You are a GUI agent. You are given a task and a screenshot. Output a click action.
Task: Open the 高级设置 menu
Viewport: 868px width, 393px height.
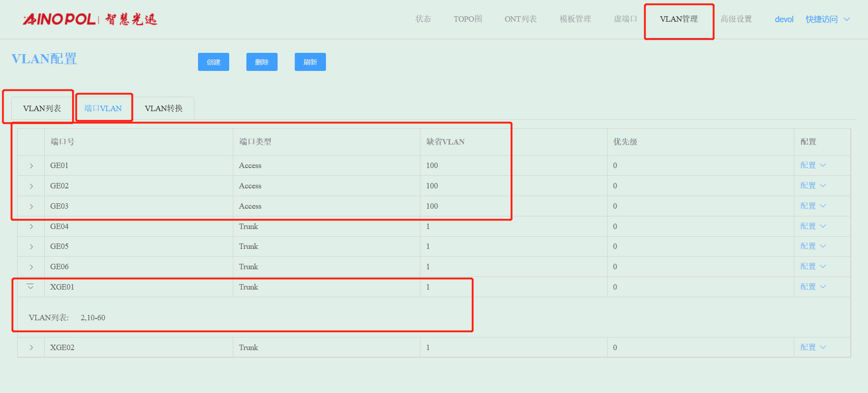(736, 19)
